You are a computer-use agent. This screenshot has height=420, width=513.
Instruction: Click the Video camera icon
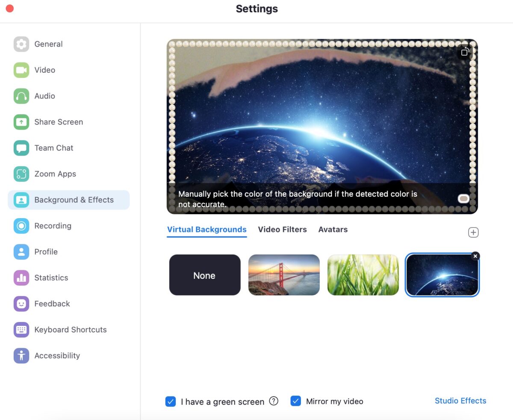(x=21, y=70)
